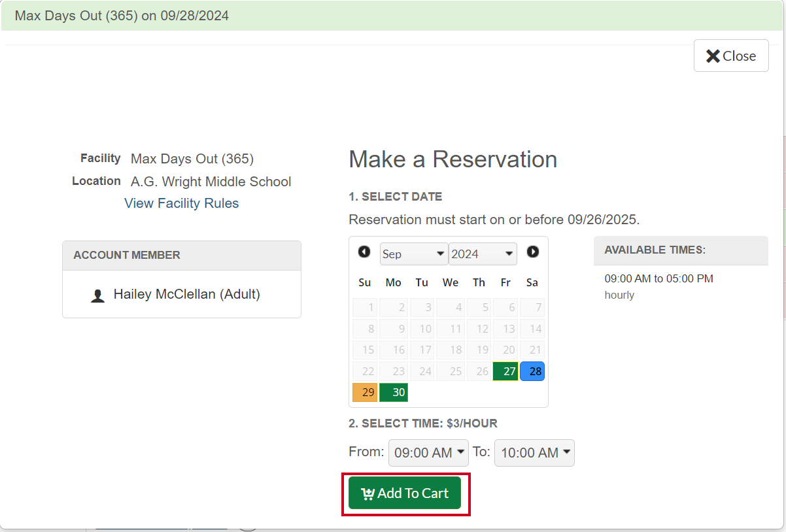Click the Facility value 'Max Days Out (365)'
This screenshot has width=786, height=532.
coord(192,159)
